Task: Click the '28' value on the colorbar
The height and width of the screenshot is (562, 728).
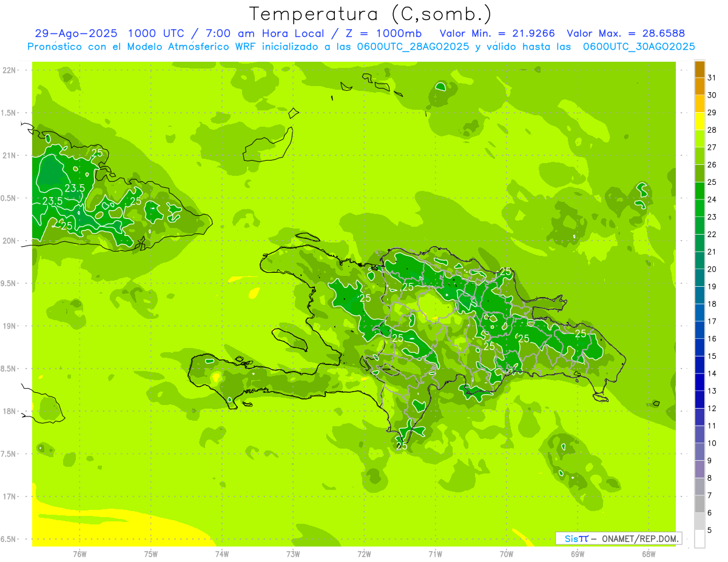Action: 712,130
